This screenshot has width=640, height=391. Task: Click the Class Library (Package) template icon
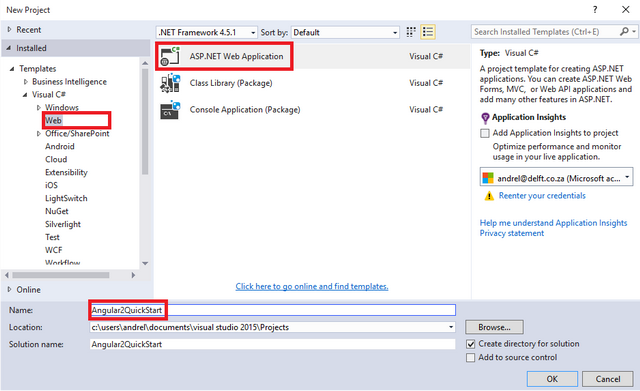[170, 83]
